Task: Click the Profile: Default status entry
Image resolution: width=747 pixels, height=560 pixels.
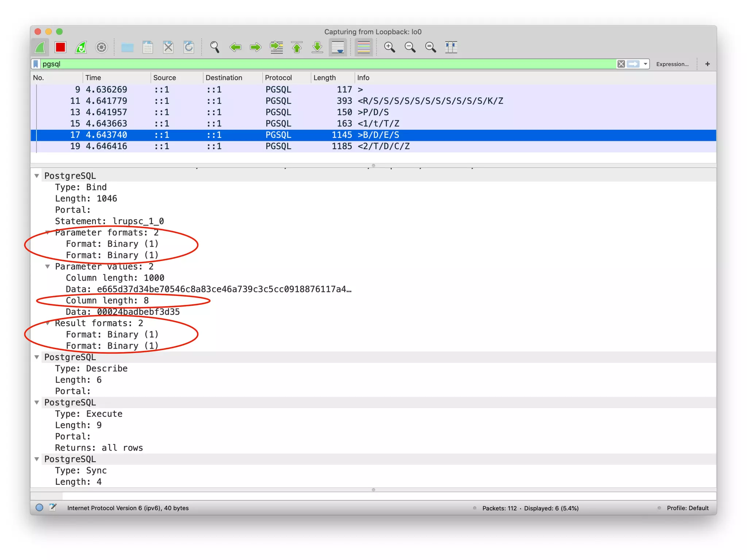Action: click(x=687, y=508)
